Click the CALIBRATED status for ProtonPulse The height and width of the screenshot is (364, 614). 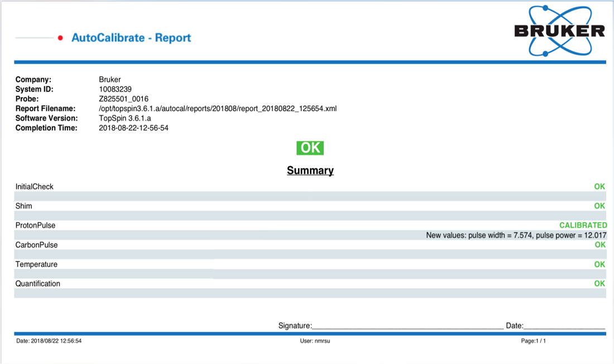[583, 225]
